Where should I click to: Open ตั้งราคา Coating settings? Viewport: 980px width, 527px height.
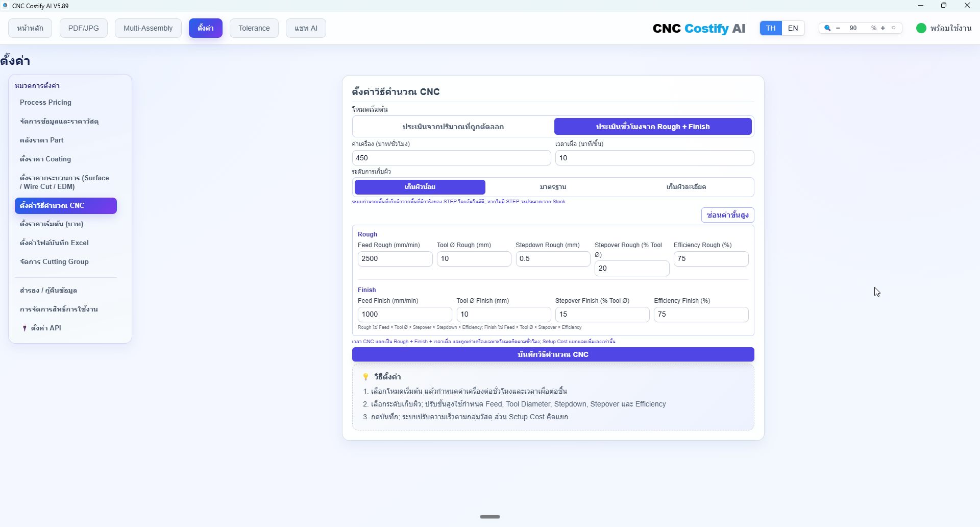click(66, 159)
